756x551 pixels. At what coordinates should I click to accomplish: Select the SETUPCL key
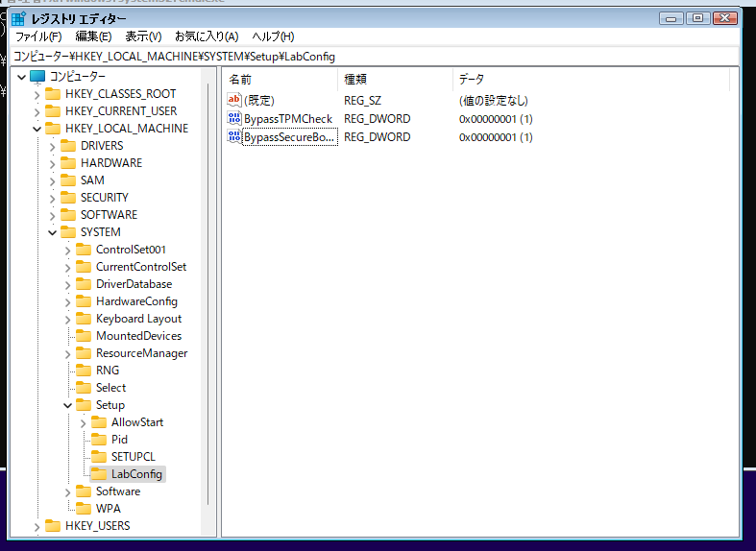pyautogui.click(x=134, y=457)
